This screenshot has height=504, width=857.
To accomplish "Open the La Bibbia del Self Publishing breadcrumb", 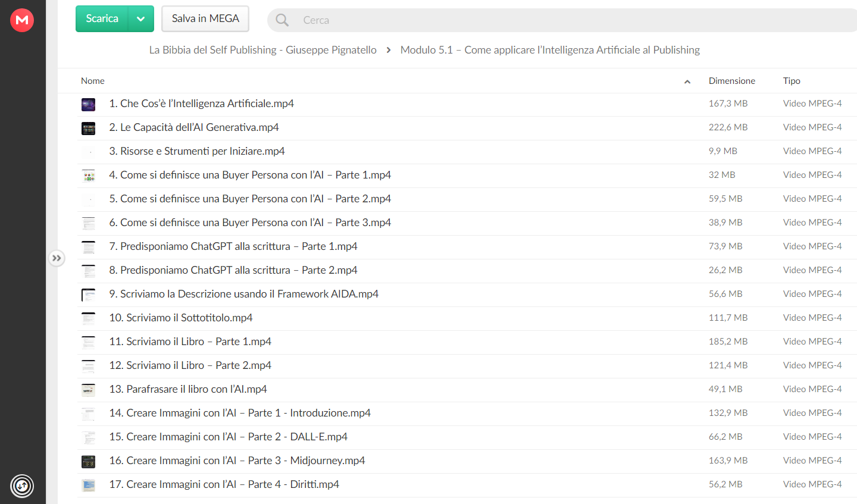I will tap(262, 50).
